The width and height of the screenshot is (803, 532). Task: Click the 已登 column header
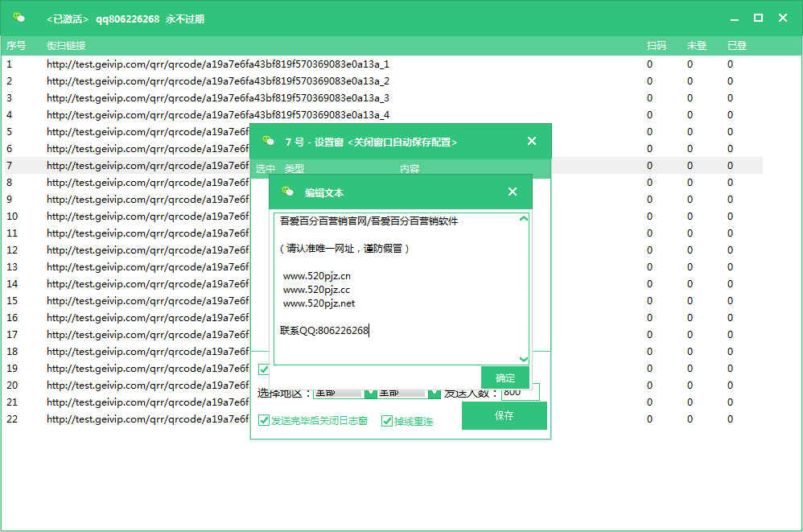(x=737, y=46)
